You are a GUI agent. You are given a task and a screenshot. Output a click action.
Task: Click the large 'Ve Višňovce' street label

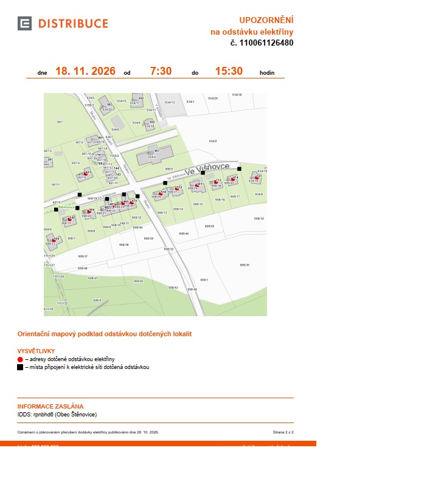207,169
